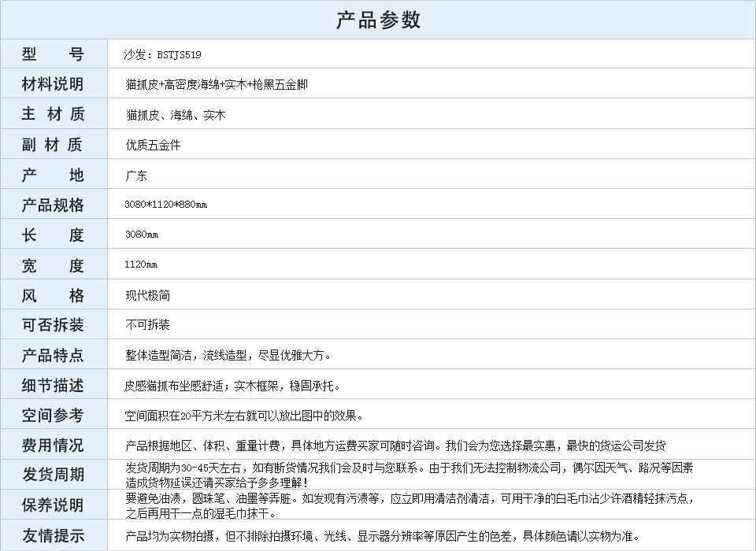756x551 pixels.
Task: Click the 费用情况 row label
Action: [53, 446]
